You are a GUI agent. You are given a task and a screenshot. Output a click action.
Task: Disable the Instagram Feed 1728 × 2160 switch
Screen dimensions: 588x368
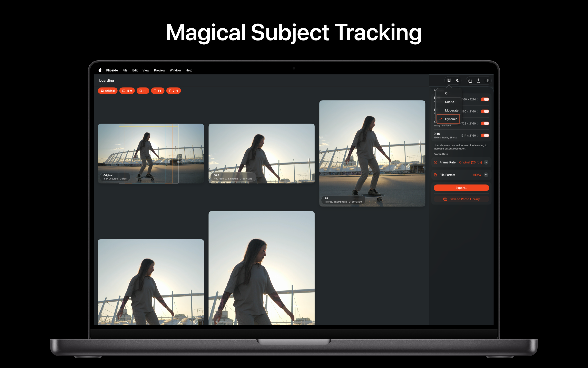[x=485, y=123]
